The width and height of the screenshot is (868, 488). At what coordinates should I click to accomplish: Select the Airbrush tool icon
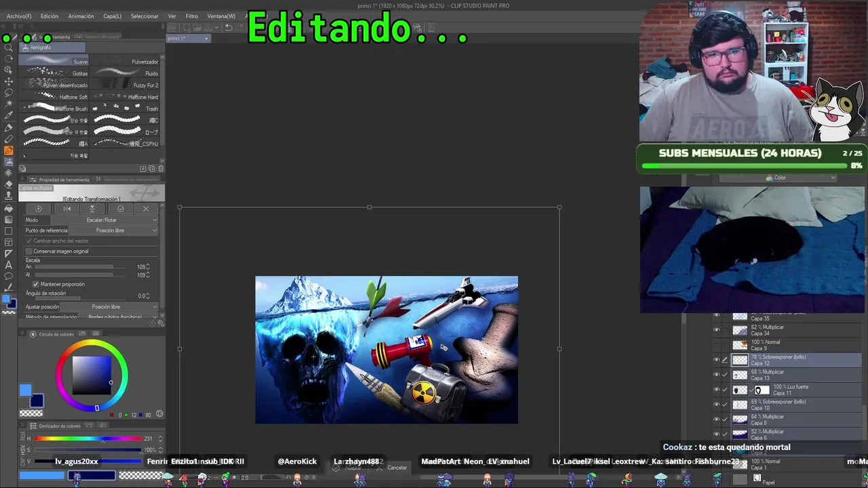(x=9, y=162)
